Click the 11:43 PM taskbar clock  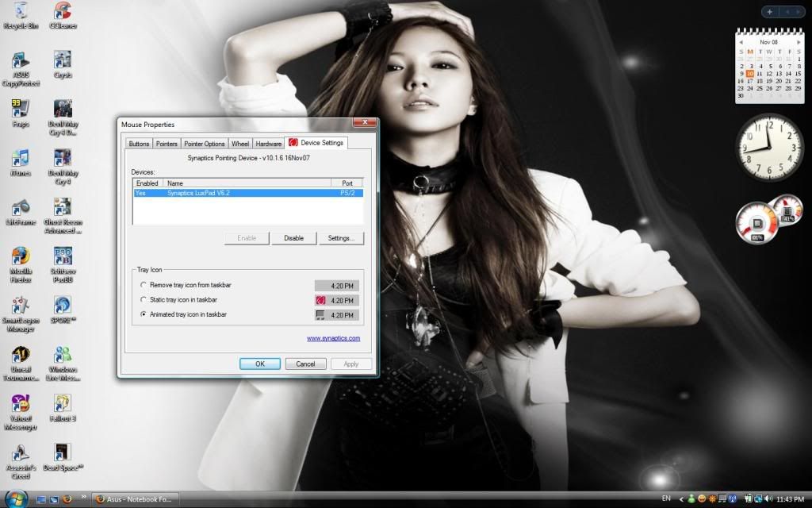tap(791, 499)
